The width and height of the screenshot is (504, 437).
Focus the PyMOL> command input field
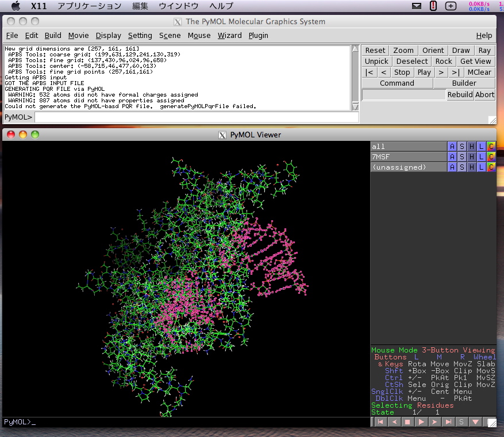click(x=197, y=117)
